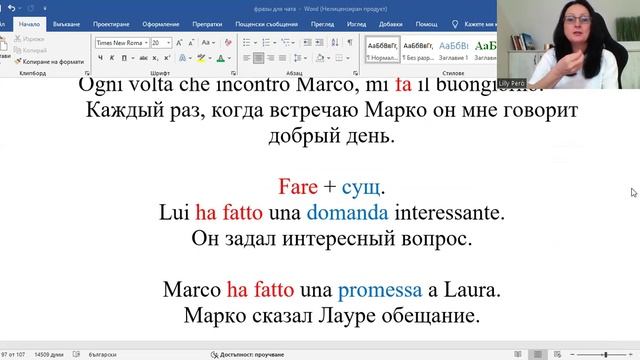Image resolution: width=640 pixels, height=360 pixels.
Task: Click the shading paint bucket icon
Action: click(x=320, y=58)
